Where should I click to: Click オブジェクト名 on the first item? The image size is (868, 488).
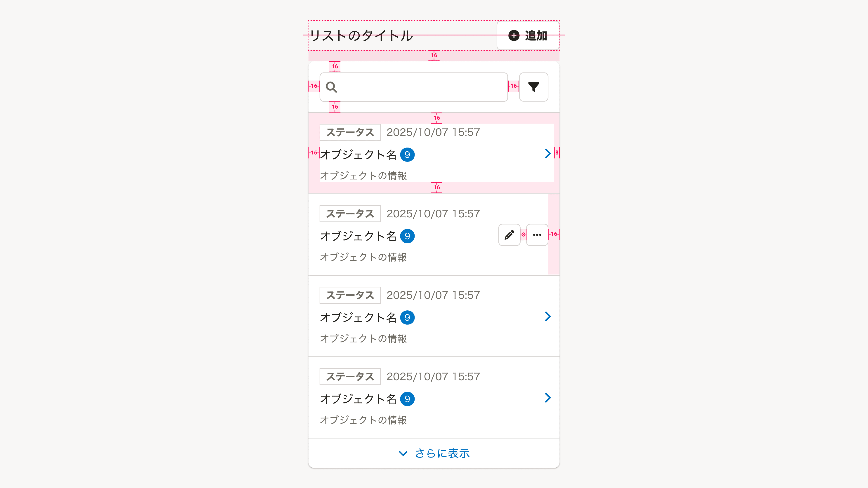(358, 154)
